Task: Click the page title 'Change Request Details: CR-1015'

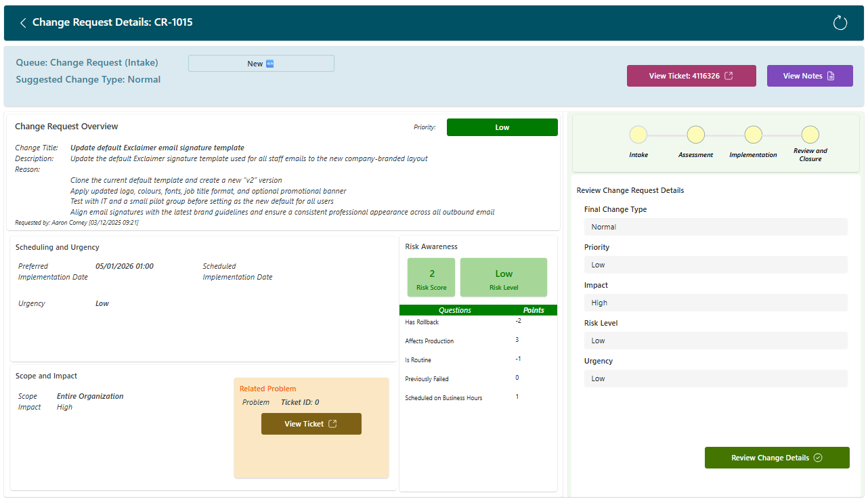Action: click(112, 22)
